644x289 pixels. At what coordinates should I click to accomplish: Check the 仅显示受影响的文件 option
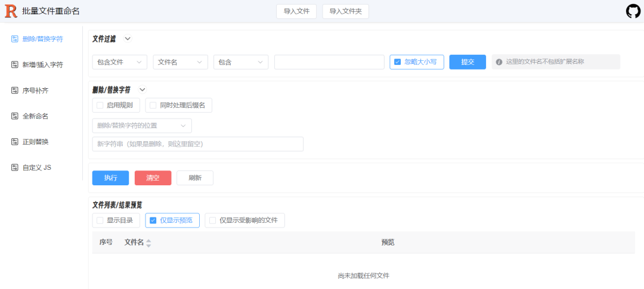pyautogui.click(x=213, y=220)
